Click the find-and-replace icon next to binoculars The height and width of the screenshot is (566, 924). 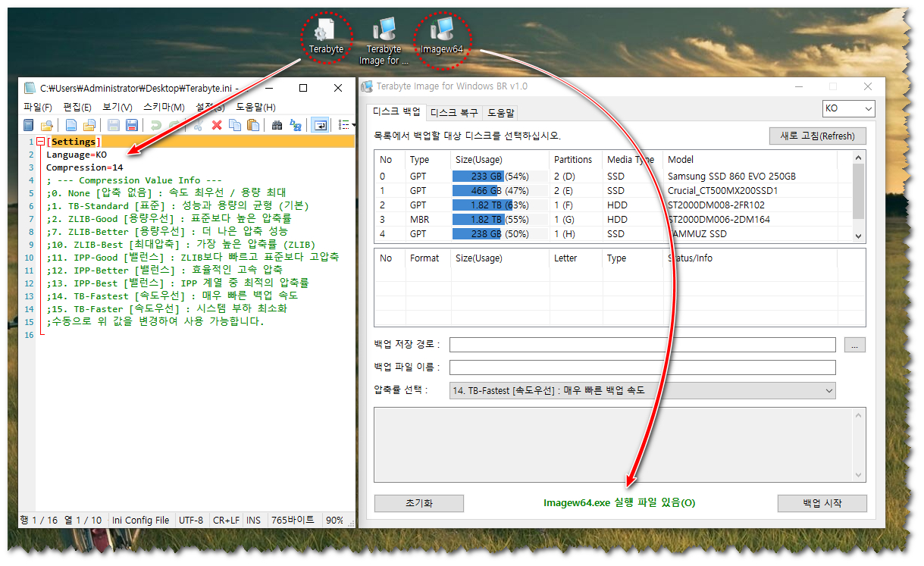[x=296, y=125]
